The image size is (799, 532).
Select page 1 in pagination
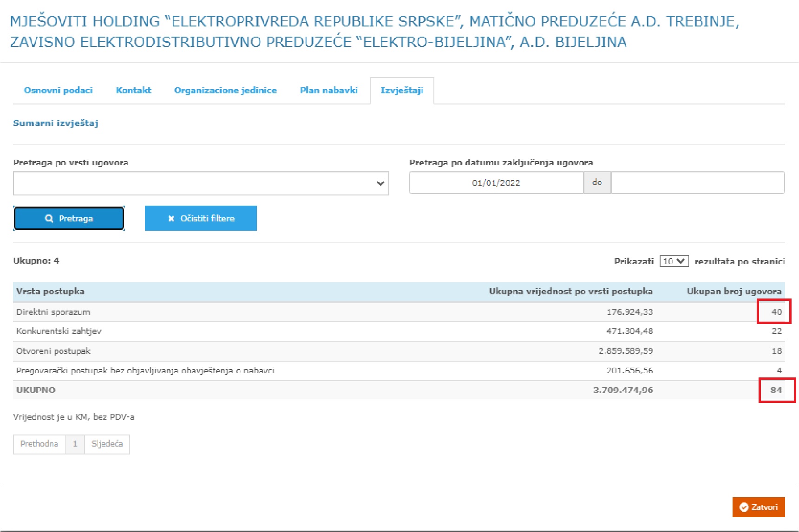pyautogui.click(x=75, y=444)
